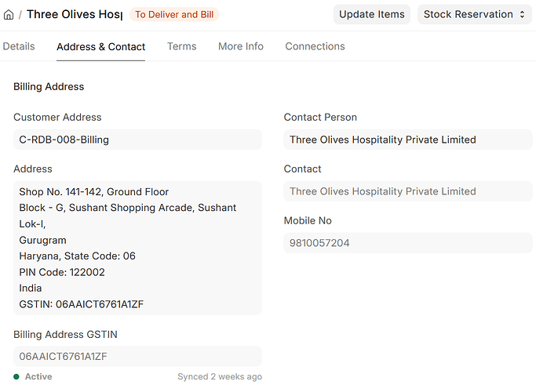Click the Customer Address field C-RDB-008-Billing
Screen dimensions: 536x392
(x=137, y=140)
